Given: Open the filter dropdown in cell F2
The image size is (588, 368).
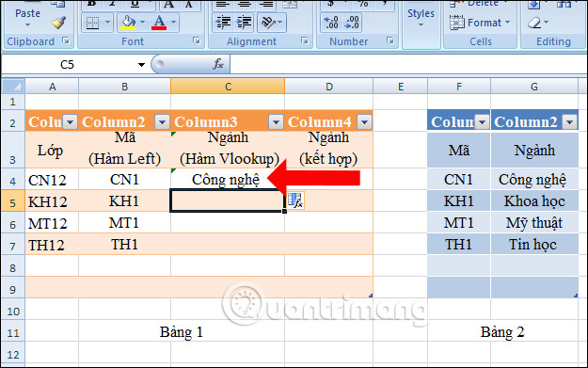Looking at the screenshot, I should click(483, 122).
